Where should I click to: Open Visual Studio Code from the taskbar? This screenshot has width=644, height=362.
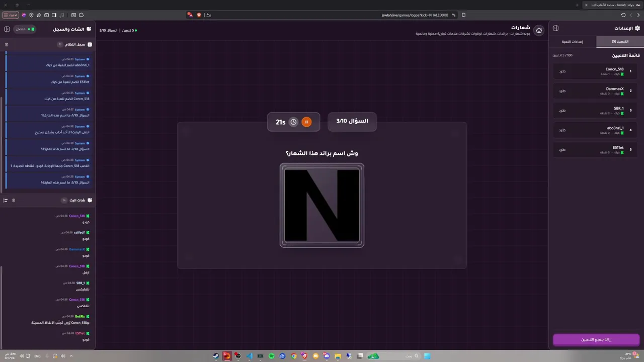pyautogui.click(x=250, y=356)
